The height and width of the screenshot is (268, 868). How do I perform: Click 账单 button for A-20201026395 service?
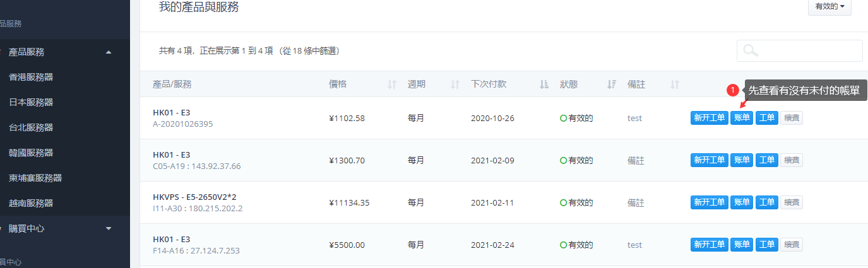[x=742, y=118]
